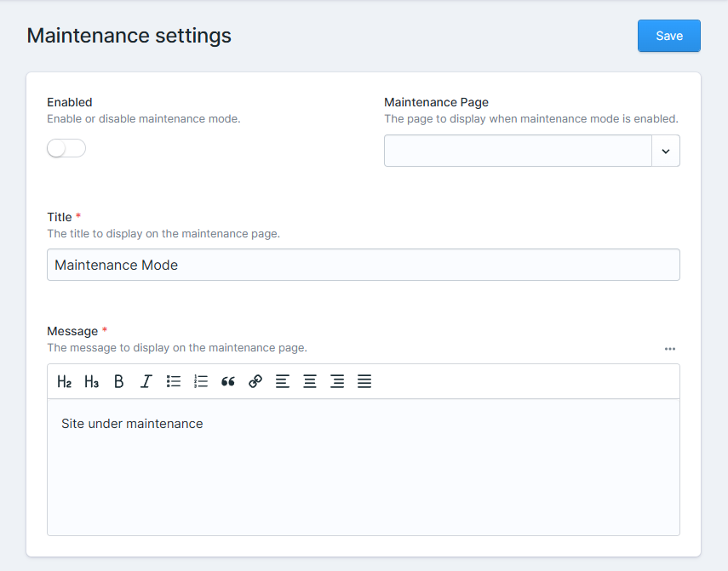Screen dimensions: 728x571
Task: Insert a hyperlink in the message
Action: coord(255,382)
